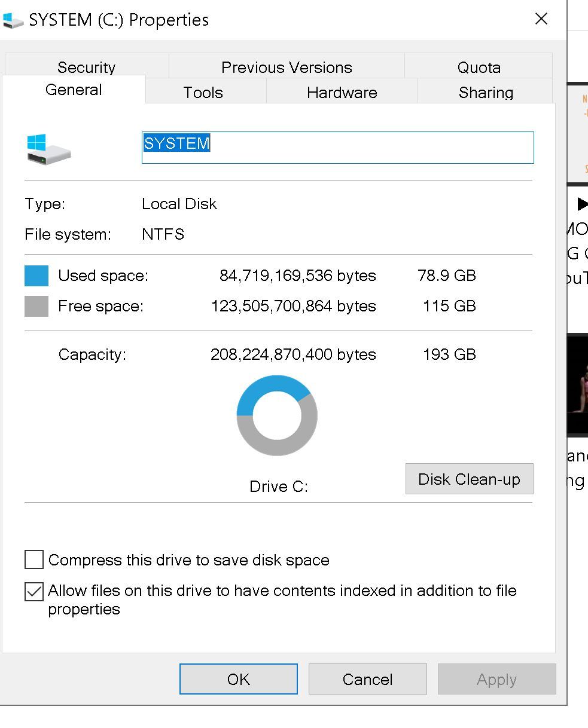The width and height of the screenshot is (588, 728).
Task: Select the Quota tab
Action: click(479, 67)
